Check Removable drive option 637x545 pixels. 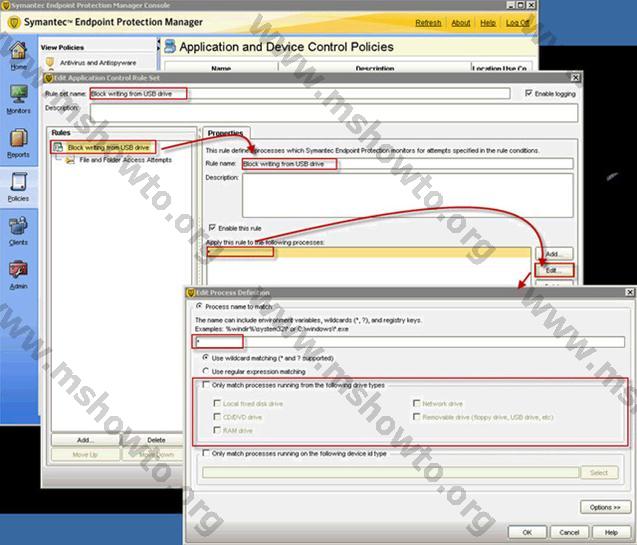click(416, 417)
